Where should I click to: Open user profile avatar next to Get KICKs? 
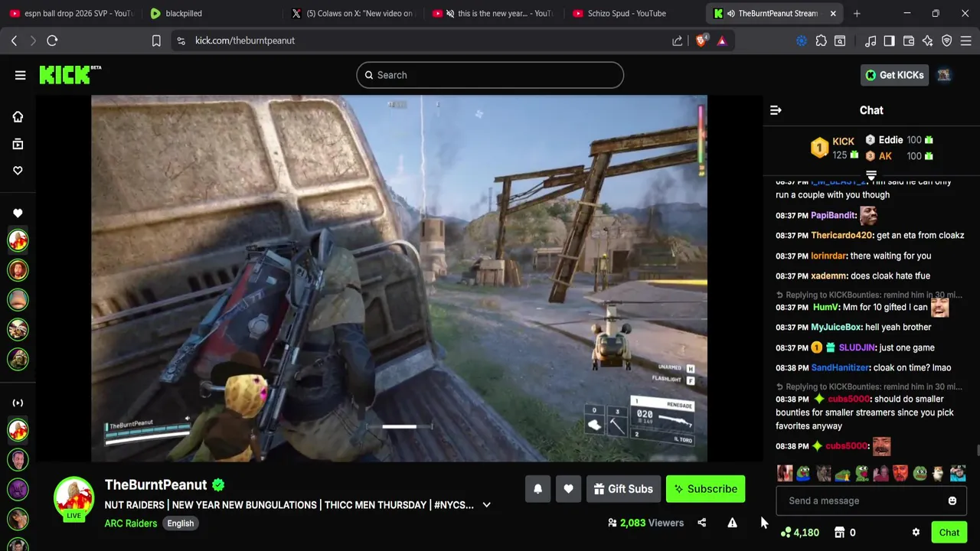pos(944,75)
